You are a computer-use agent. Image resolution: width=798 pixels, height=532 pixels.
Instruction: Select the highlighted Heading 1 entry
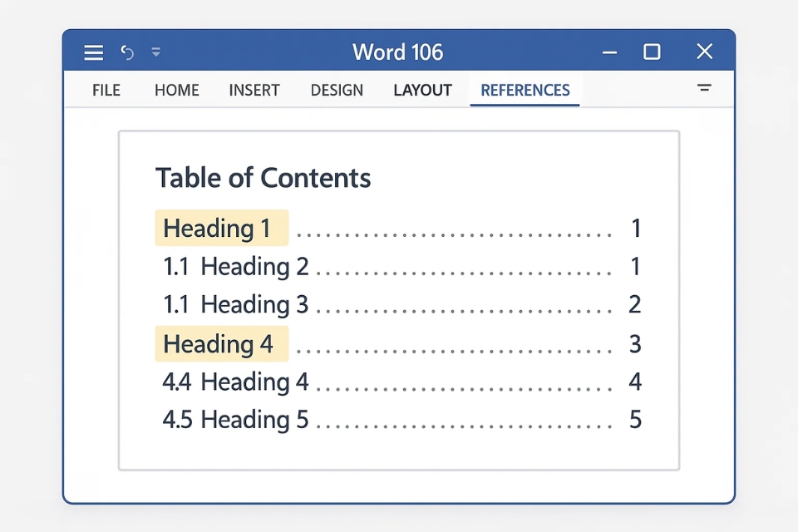point(219,228)
